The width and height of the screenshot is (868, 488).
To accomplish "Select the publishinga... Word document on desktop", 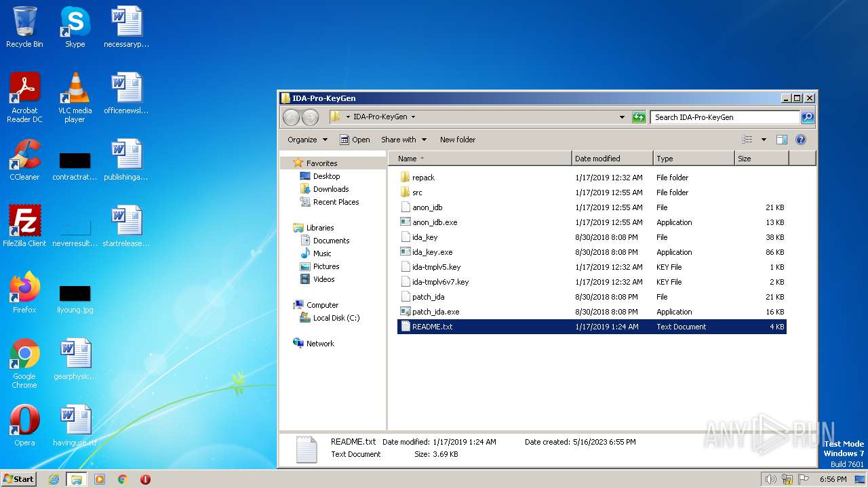I will [x=126, y=160].
